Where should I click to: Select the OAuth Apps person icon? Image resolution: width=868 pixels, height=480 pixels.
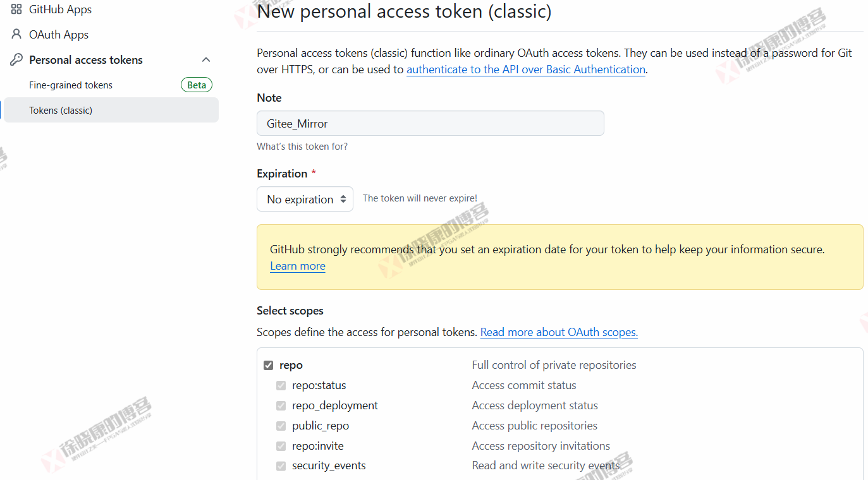15,34
